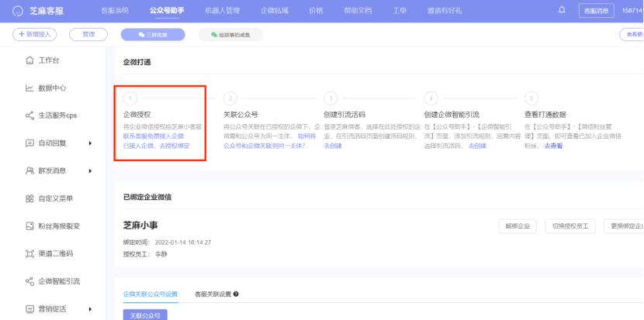Click the purple 关联公众号 button
Viewport: 644px width, 320px height.
point(145,315)
